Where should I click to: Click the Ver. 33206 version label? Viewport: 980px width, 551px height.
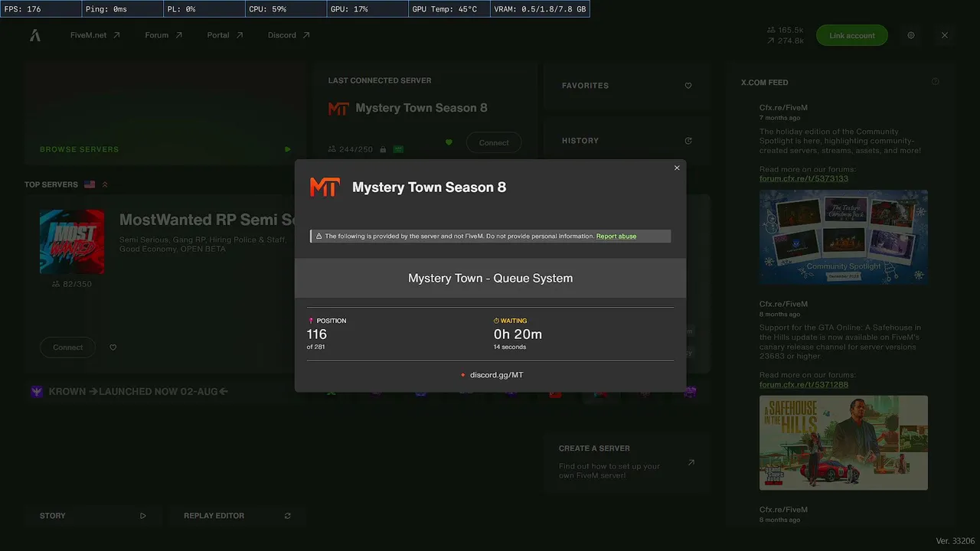point(954,541)
